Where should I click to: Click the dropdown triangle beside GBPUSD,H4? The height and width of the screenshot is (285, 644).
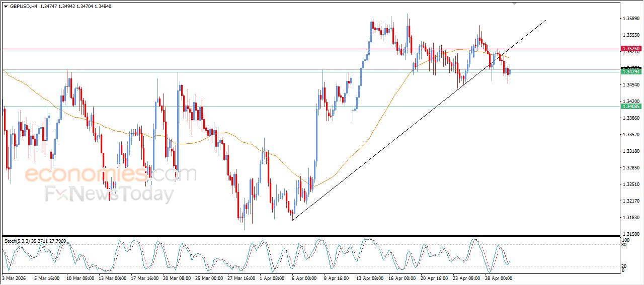pos(6,7)
